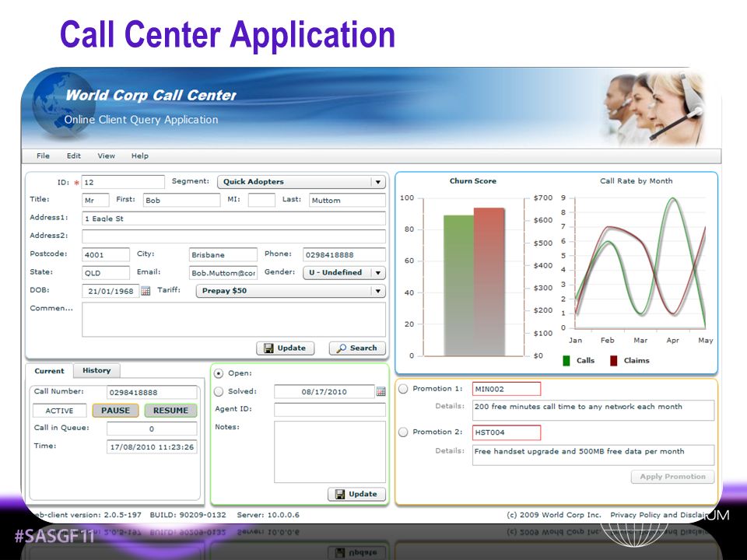Image resolution: width=747 pixels, height=560 pixels.
Task: Click the ACTIVE status field
Action: pos(60,411)
